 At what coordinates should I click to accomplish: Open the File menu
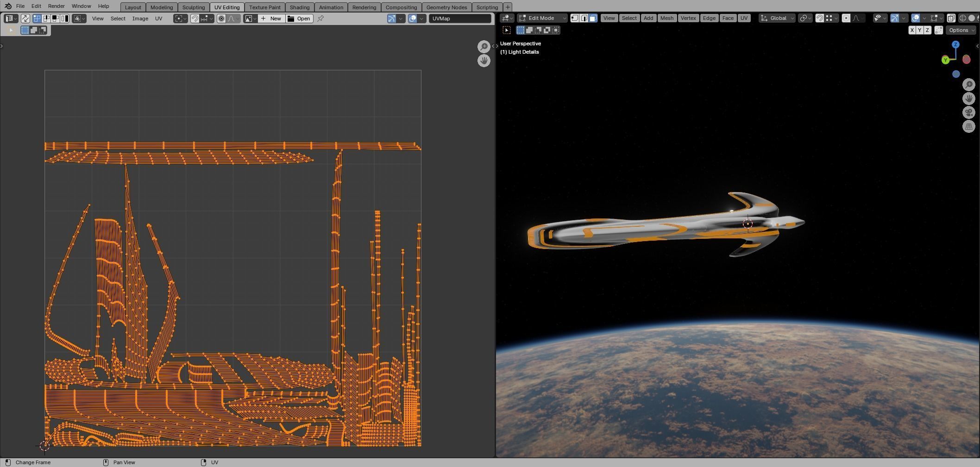[x=20, y=6]
